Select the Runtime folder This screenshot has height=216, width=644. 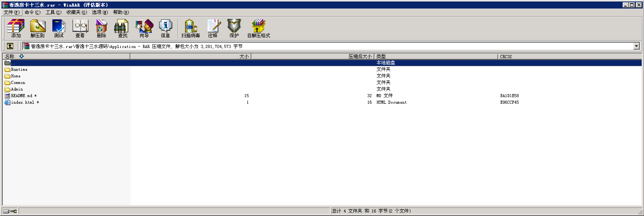(x=19, y=70)
